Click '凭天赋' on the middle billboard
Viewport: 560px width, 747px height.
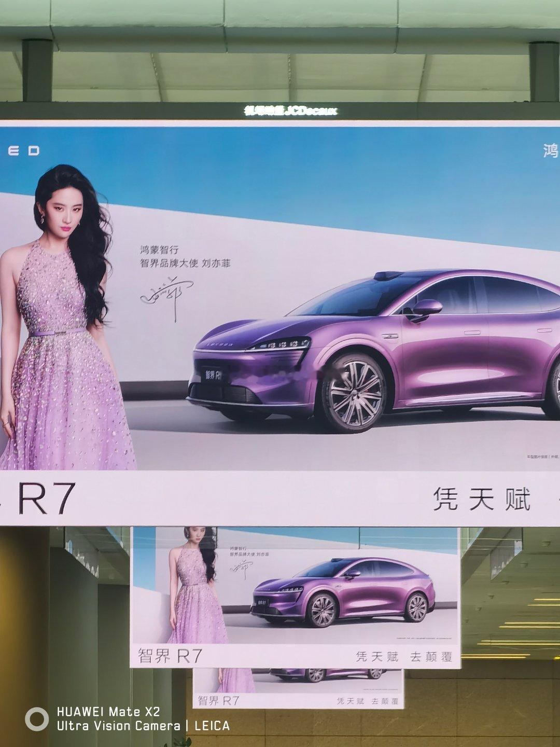[377, 657]
